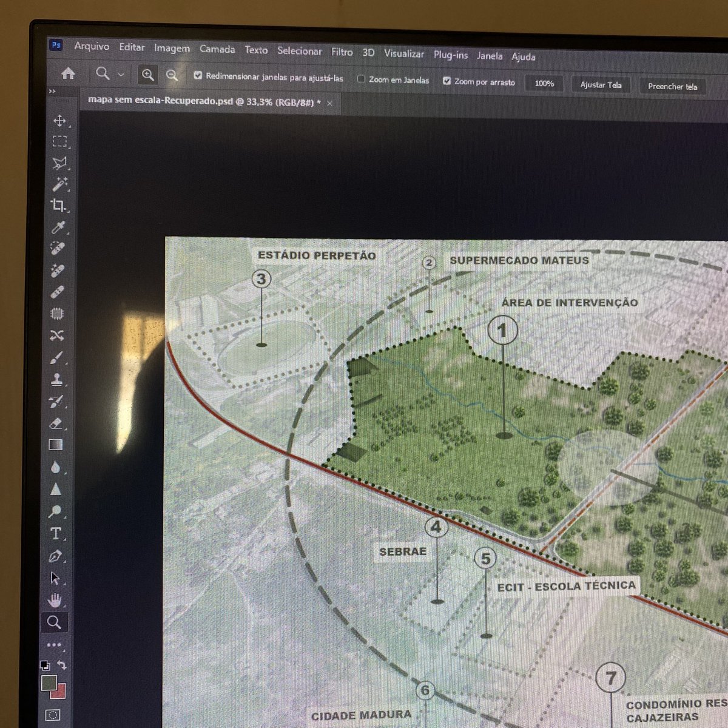This screenshot has width=728, height=728.
Task: Open the Plug-ins menu
Action: [451, 55]
